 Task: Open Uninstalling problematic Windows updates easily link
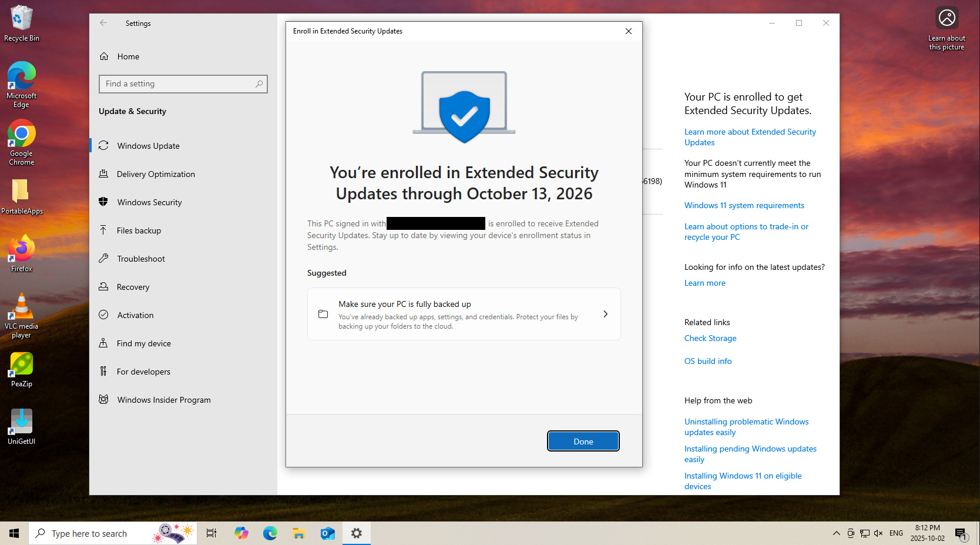tap(746, 427)
